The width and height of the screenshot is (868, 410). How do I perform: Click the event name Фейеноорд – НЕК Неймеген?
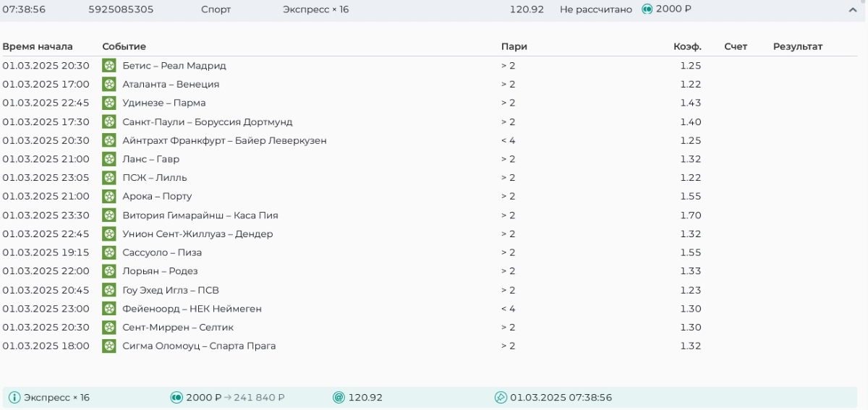(x=192, y=309)
